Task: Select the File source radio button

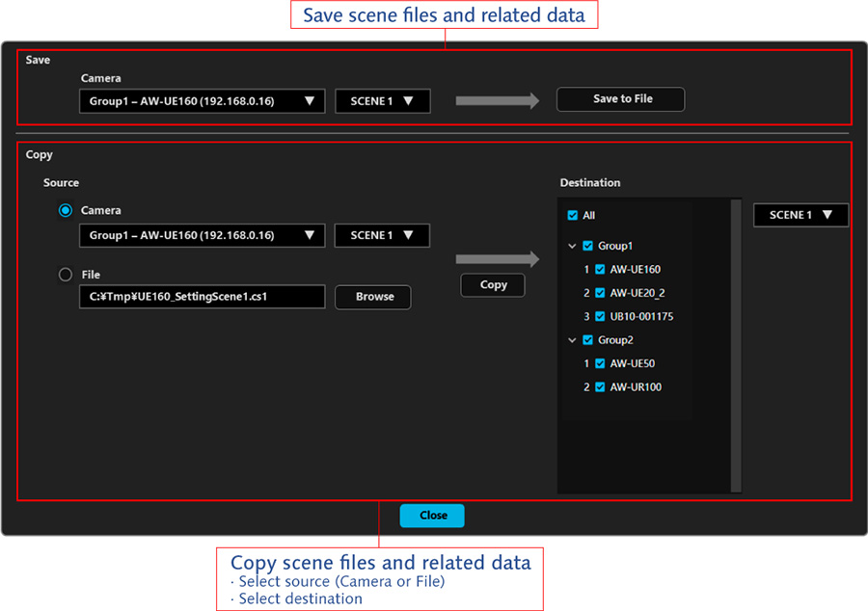Action: [x=66, y=275]
